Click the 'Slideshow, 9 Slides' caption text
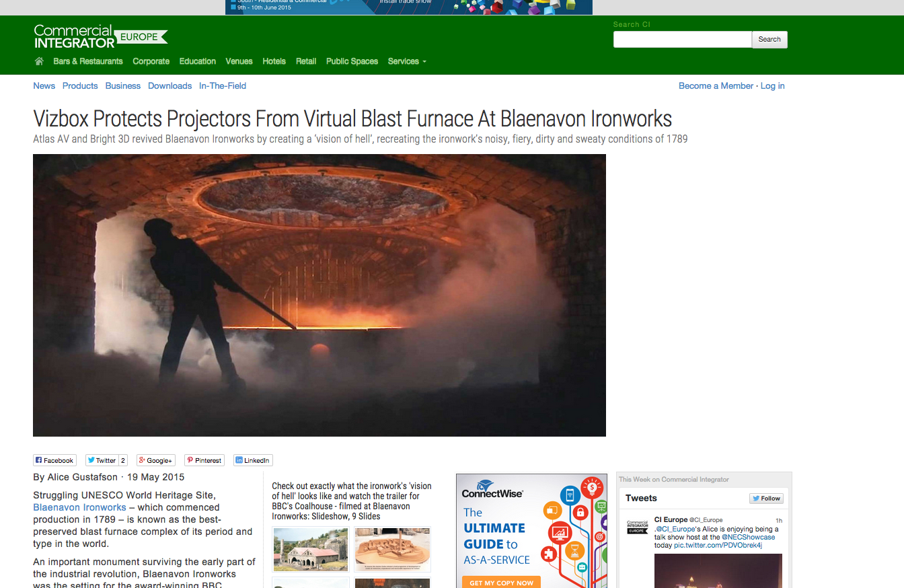The image size is (904, 588). (x=345, y=516)
